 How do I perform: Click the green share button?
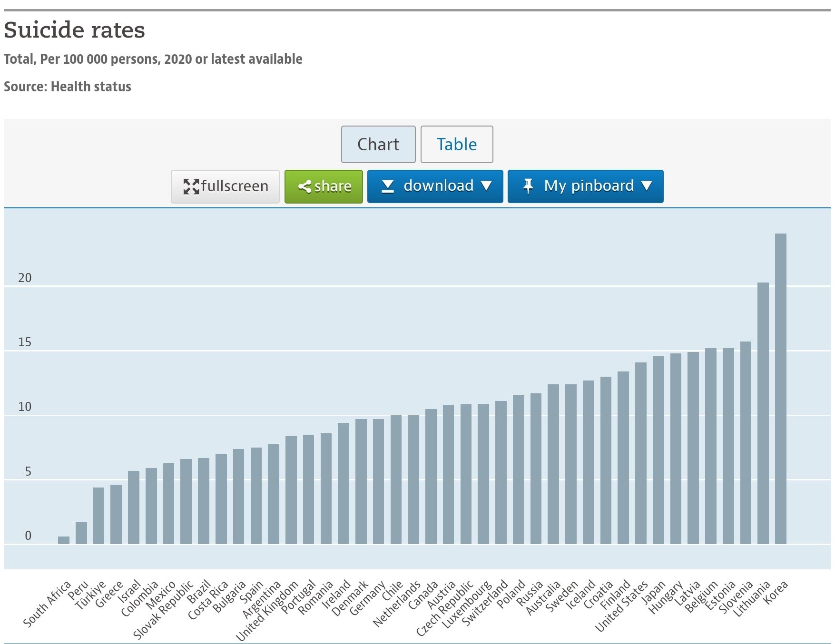(324, 186)
